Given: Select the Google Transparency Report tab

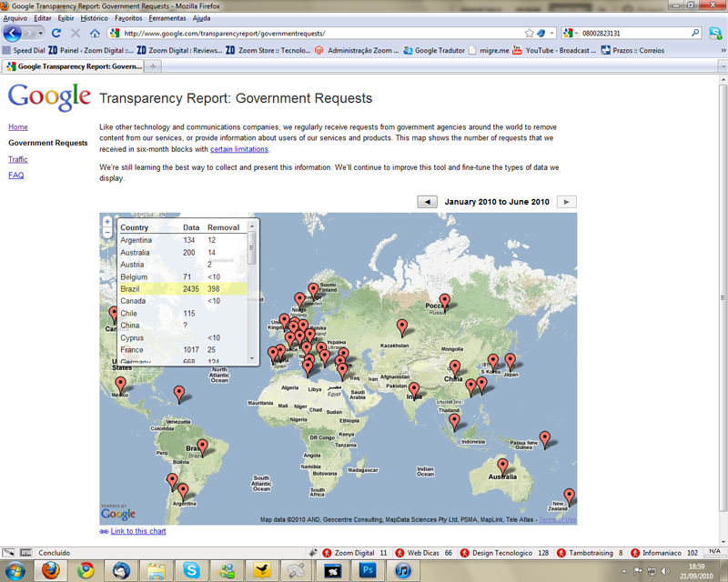Looking at the screenshot, I should point(74,66).
